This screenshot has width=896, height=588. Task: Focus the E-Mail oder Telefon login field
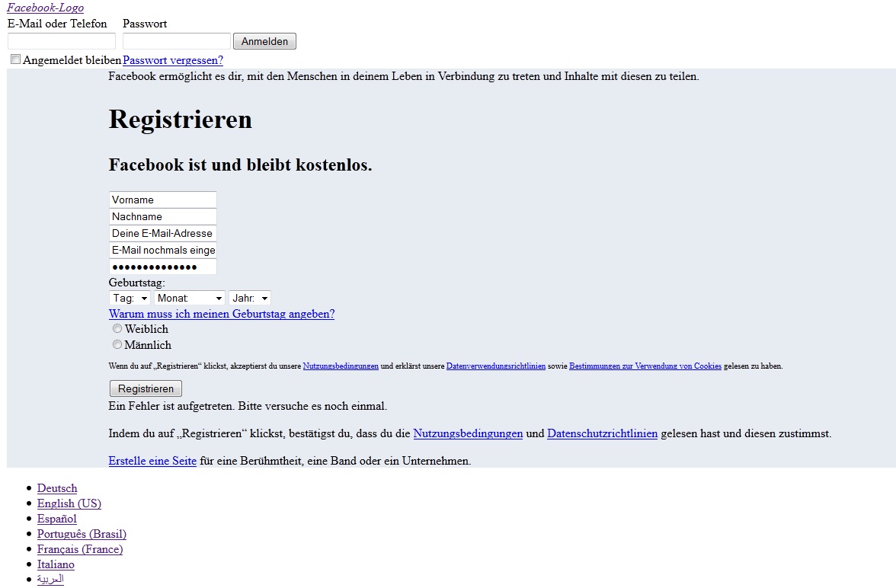(62, 41)
